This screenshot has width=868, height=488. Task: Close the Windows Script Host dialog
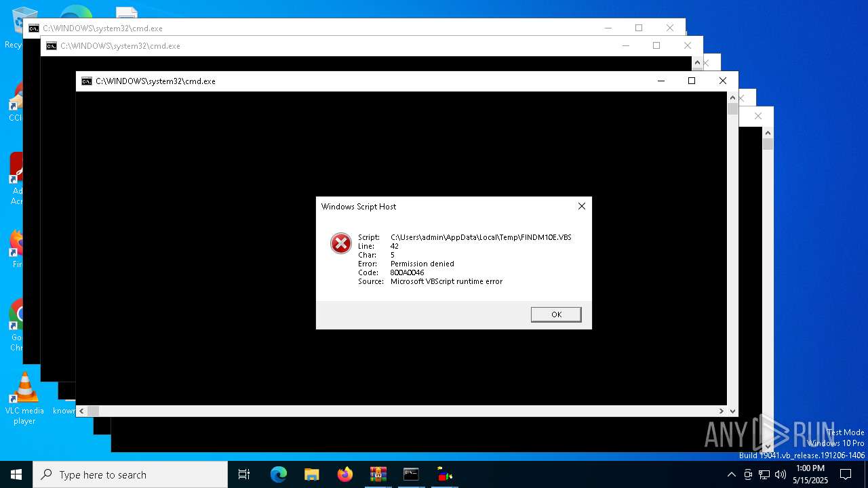tap(581, 207)
